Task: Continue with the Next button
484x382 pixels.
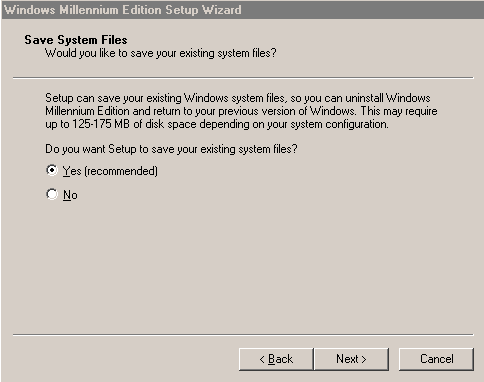Action: [351, 359]
